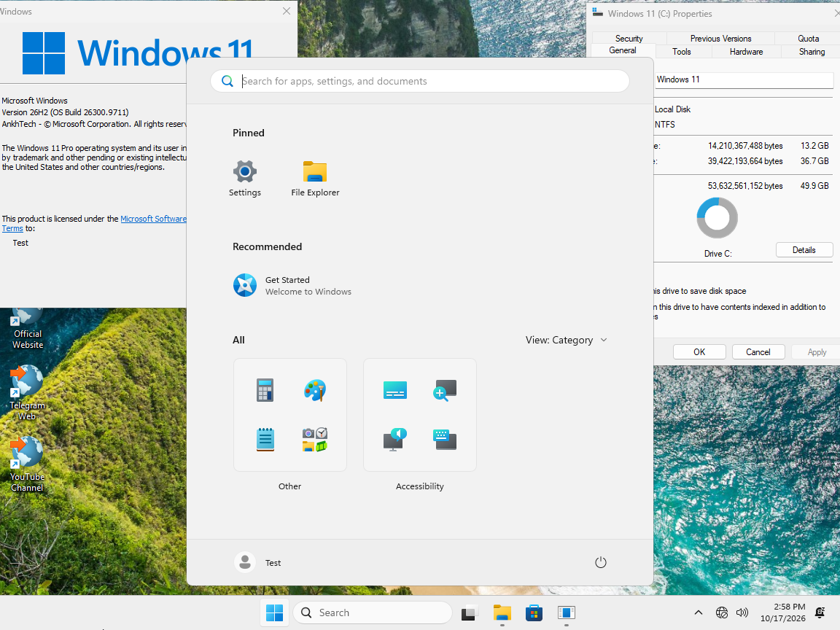This screenshot has width=840, height=630.
Task: Open Live Captions in Accessibility group
Action: click(395, 390)
